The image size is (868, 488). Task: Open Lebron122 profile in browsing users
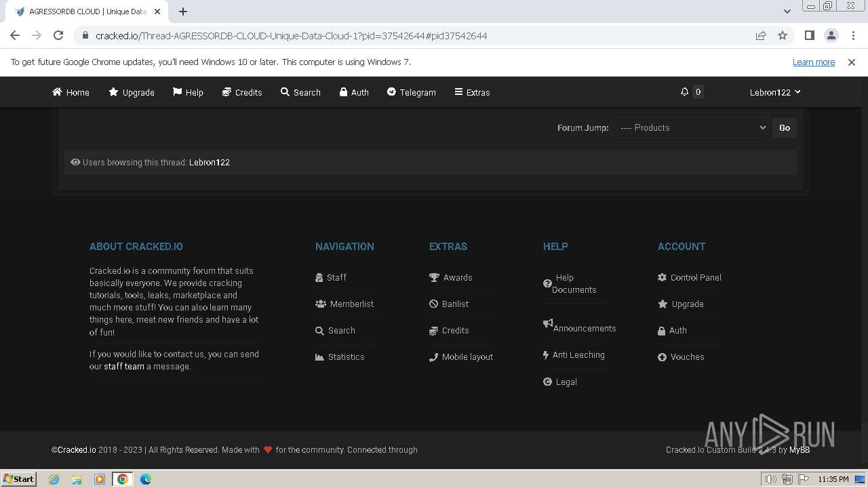click(210, 162)
